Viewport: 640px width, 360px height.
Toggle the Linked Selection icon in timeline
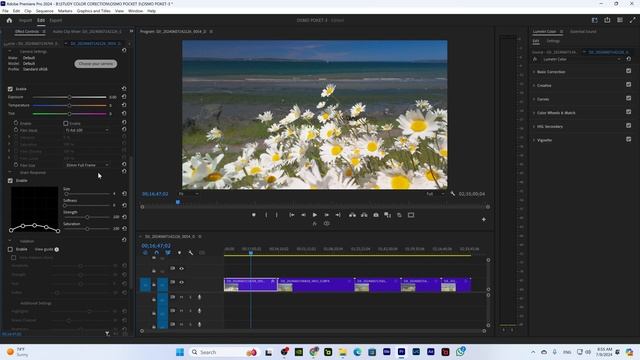pyautogui.click(x=168, y=253)
